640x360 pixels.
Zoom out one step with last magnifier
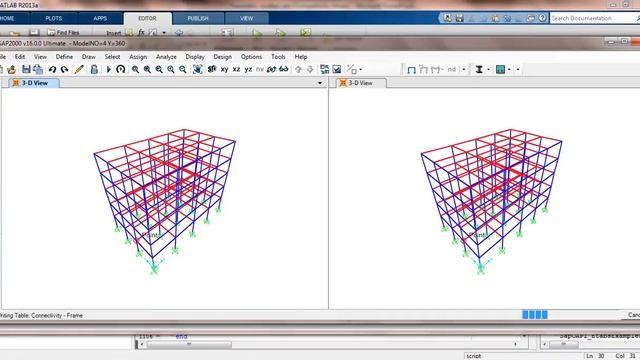(x=183, y=69)
